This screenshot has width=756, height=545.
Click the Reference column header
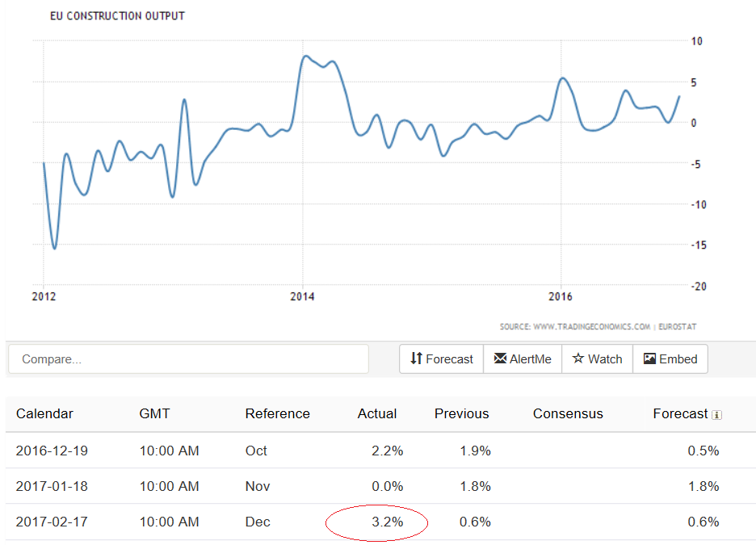[277, 413]
